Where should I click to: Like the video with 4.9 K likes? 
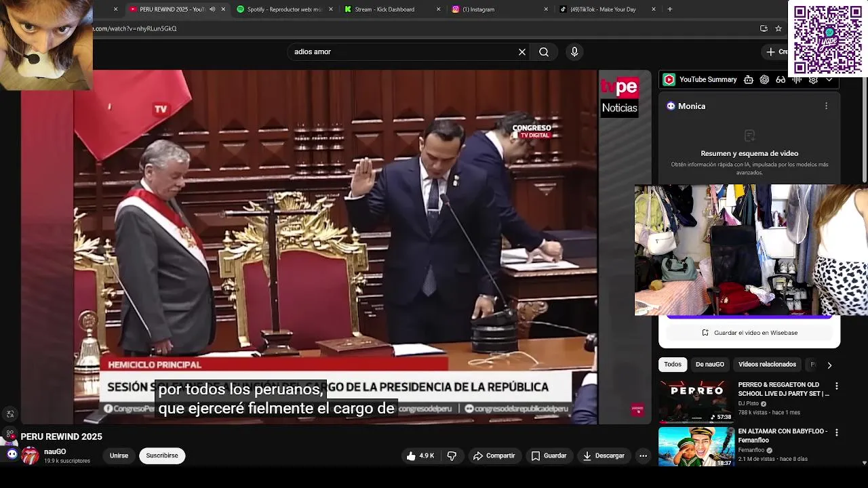click(420, 455)
